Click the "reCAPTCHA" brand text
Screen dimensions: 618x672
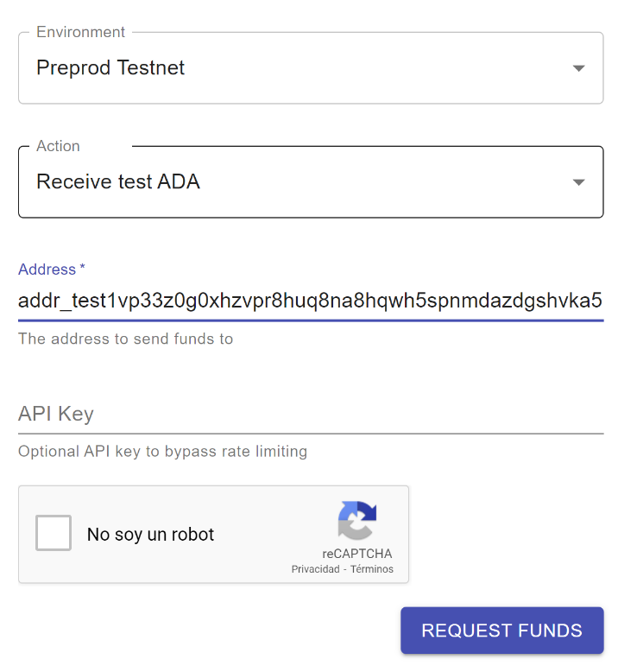[357, 554]
